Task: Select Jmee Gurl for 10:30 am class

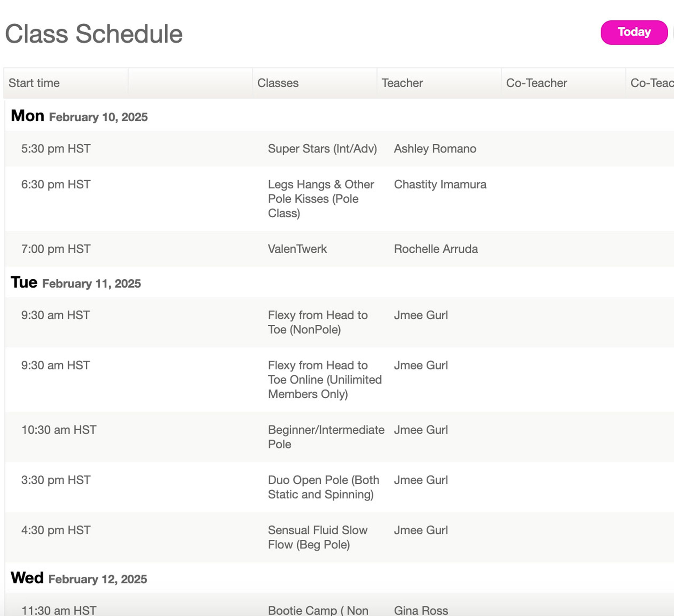Action: [x=421, y=430]
